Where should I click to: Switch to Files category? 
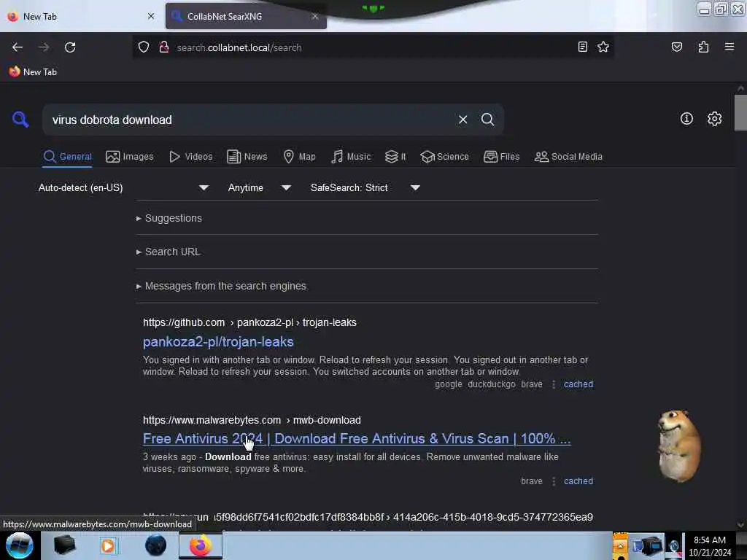click(502, 157)
